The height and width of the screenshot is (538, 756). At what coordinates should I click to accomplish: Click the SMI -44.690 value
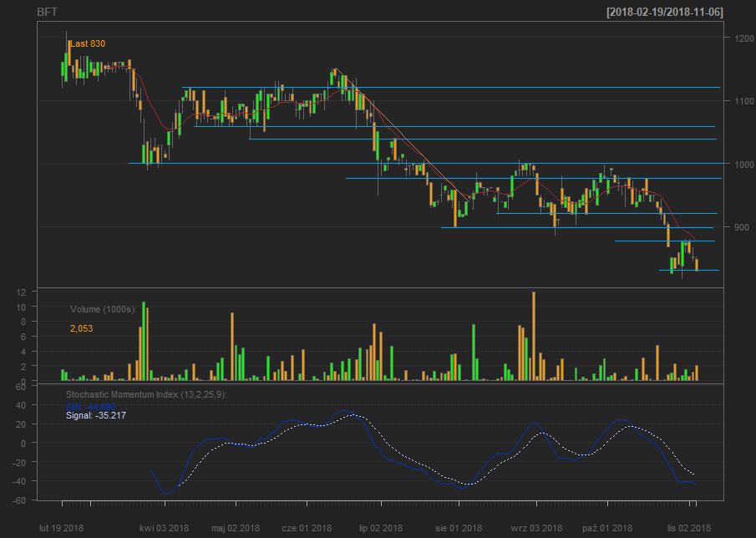pyautogui.click(x=91, y=408)
